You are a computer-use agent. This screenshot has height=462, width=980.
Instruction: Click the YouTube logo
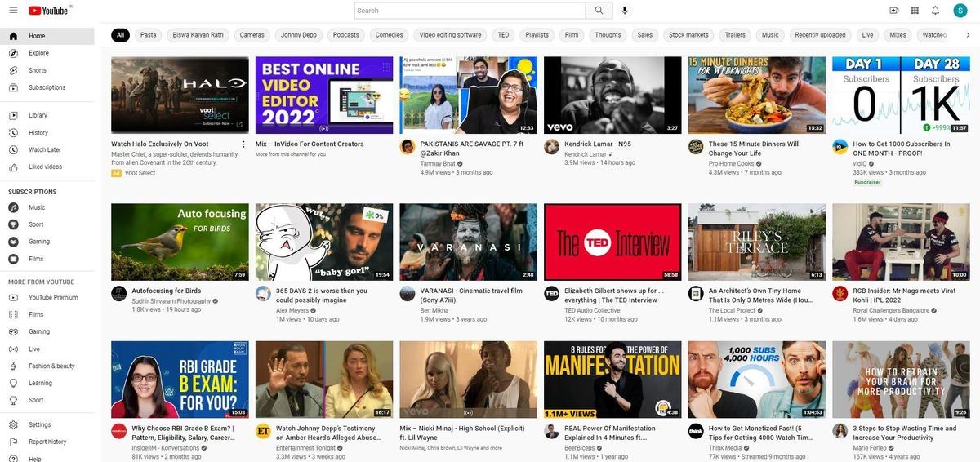[50, 11]
